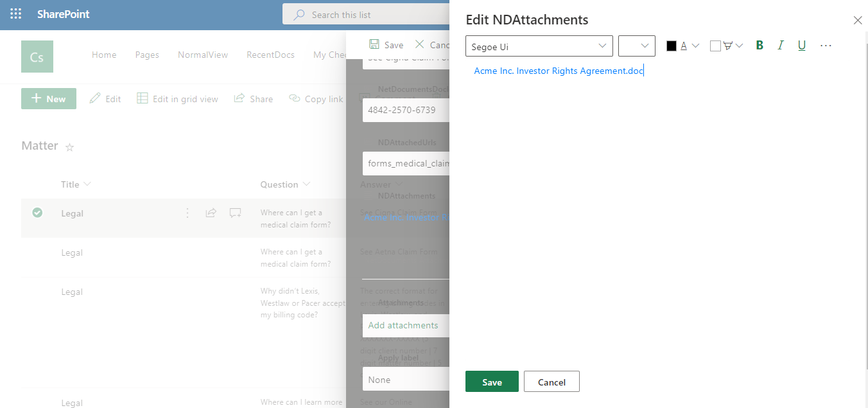
Task: Click the forms_medical_claim URL field
Action: [406, 163]
